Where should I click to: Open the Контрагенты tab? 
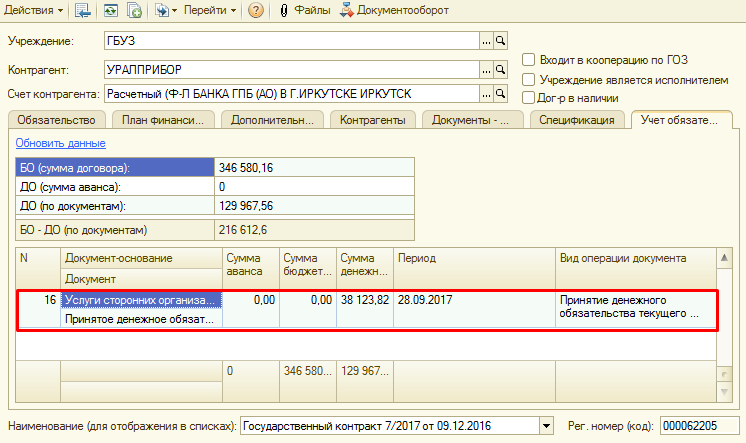[x=373, y=121]
